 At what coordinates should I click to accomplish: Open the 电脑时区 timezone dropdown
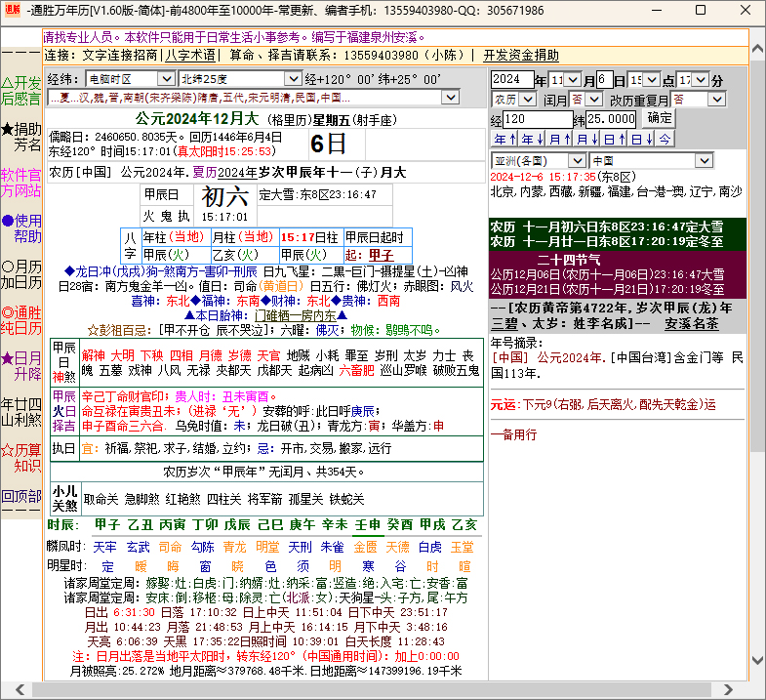point(166,78)
